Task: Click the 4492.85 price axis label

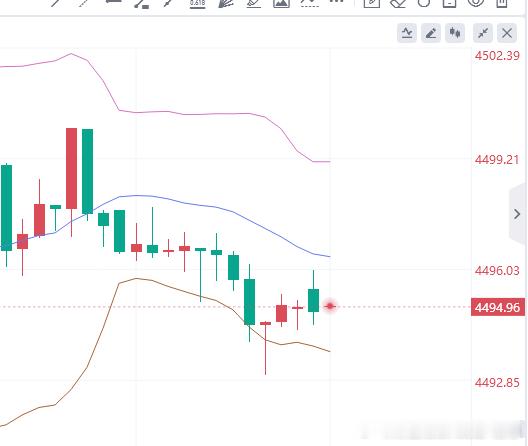Action: 497,383
